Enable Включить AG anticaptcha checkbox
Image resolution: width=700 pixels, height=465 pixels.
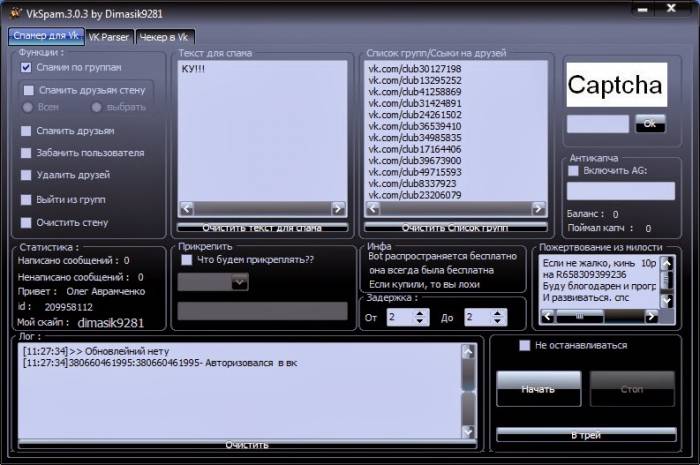coord(573,170)
